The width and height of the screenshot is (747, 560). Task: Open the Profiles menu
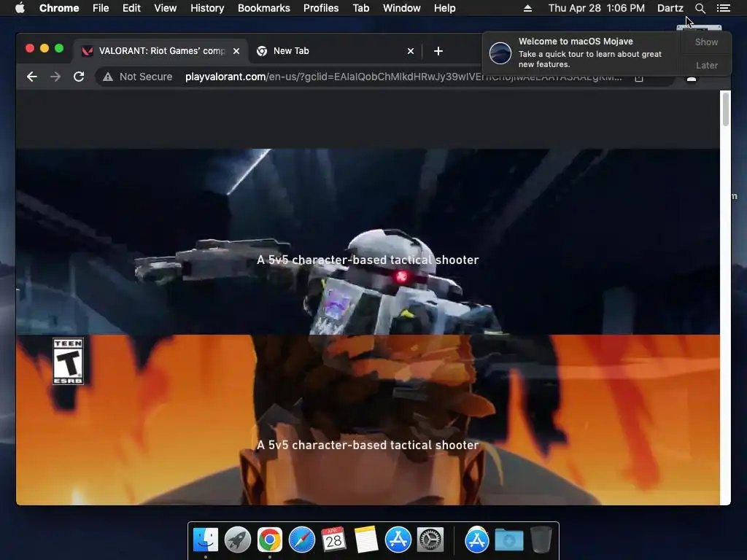(x=321, y=8)
